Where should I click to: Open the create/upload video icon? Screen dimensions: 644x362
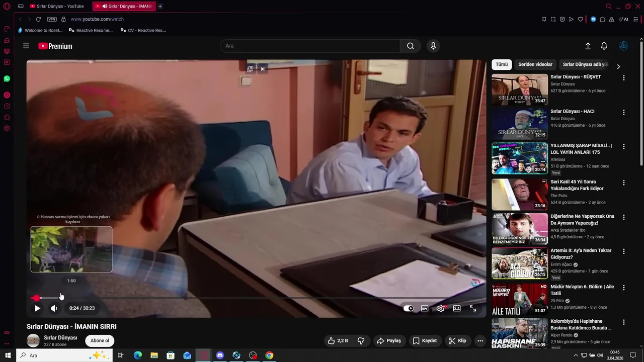[x=588, y=46]
